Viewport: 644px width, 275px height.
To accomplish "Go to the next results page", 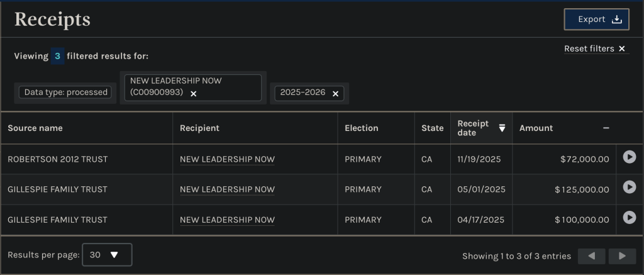I will (x=622, y=256).
